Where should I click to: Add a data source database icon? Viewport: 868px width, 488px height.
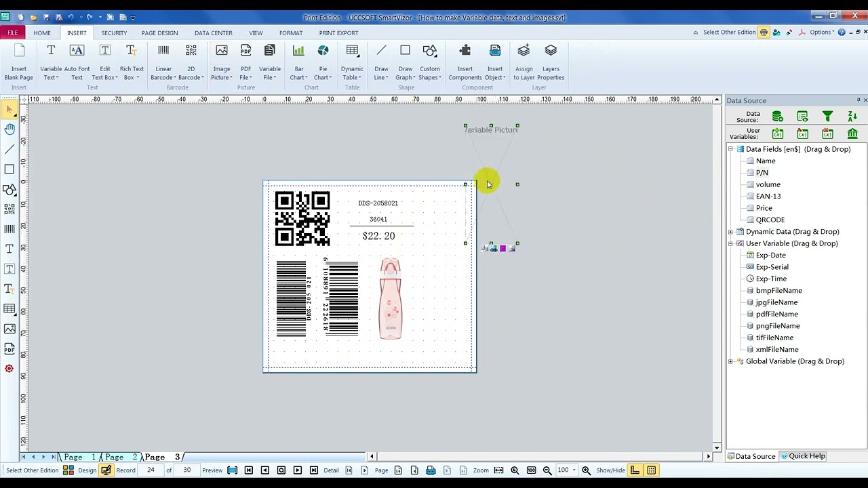coord(778,117)
